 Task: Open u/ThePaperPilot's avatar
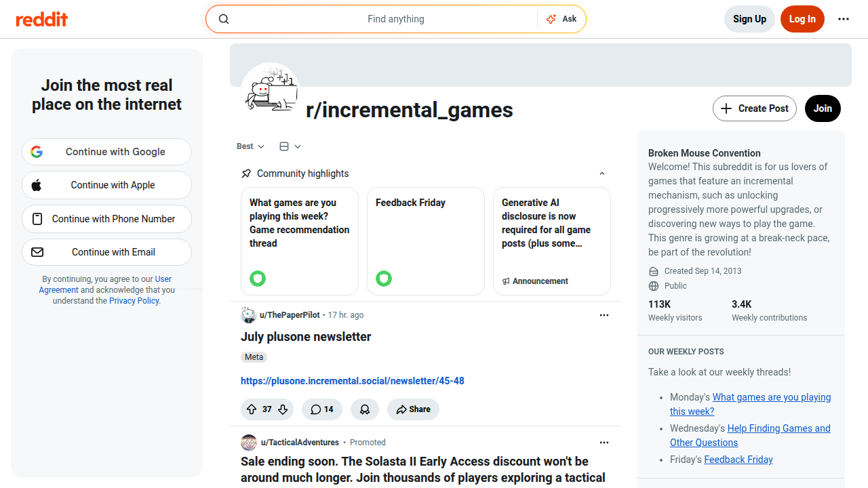coord(248,315)
